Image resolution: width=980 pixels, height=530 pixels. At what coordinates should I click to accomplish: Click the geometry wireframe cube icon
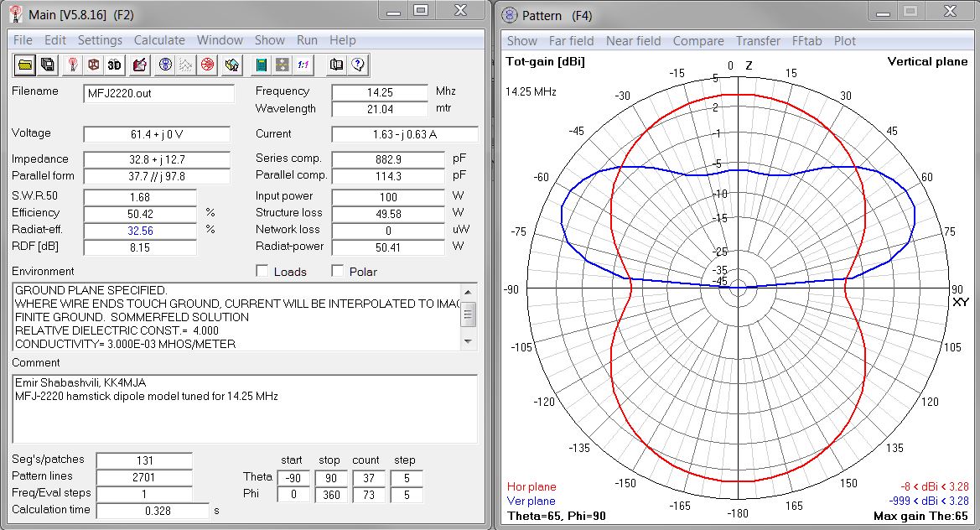click(x=93, y=65)
